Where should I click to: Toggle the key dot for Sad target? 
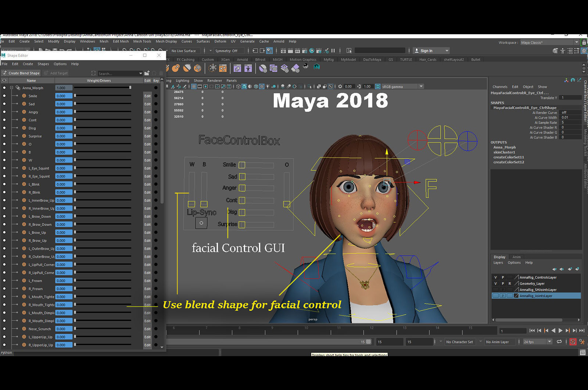[156, 104]
